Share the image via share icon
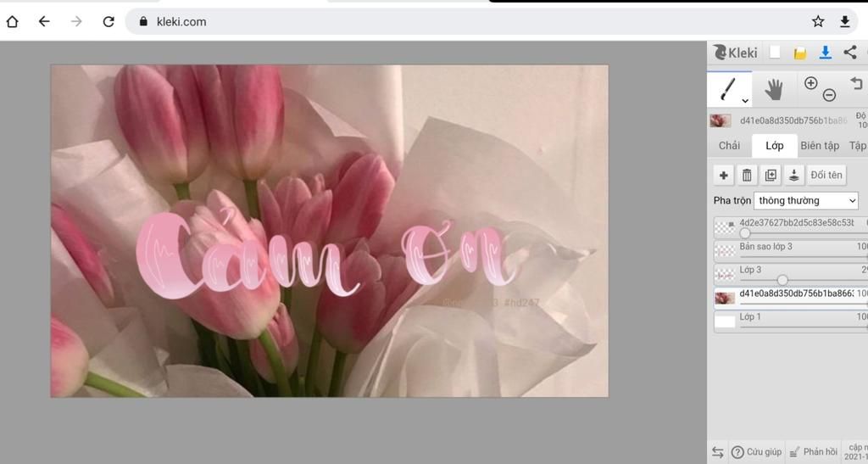The width and height of the screenshot is (868, 464). click(x=850, y=52)
